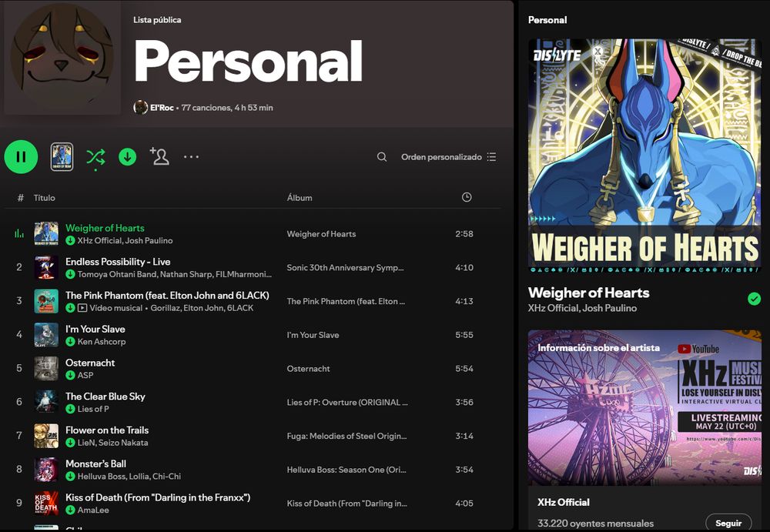This screenshot has width=770, height=532.
Task: Select Osternacht track title
Action: [x=90, y=363]
